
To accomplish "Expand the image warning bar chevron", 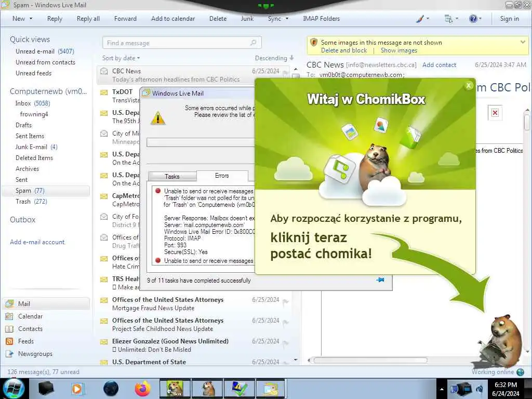I will [523, 42].
